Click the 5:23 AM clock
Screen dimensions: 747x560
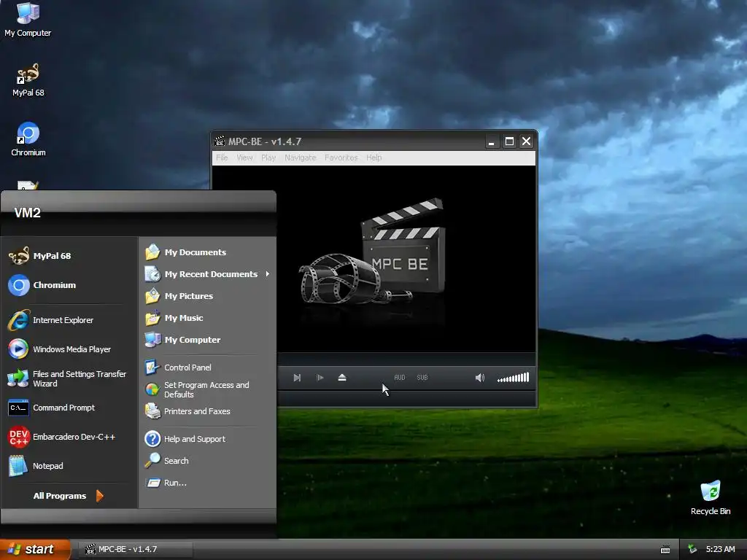[720, 549]
